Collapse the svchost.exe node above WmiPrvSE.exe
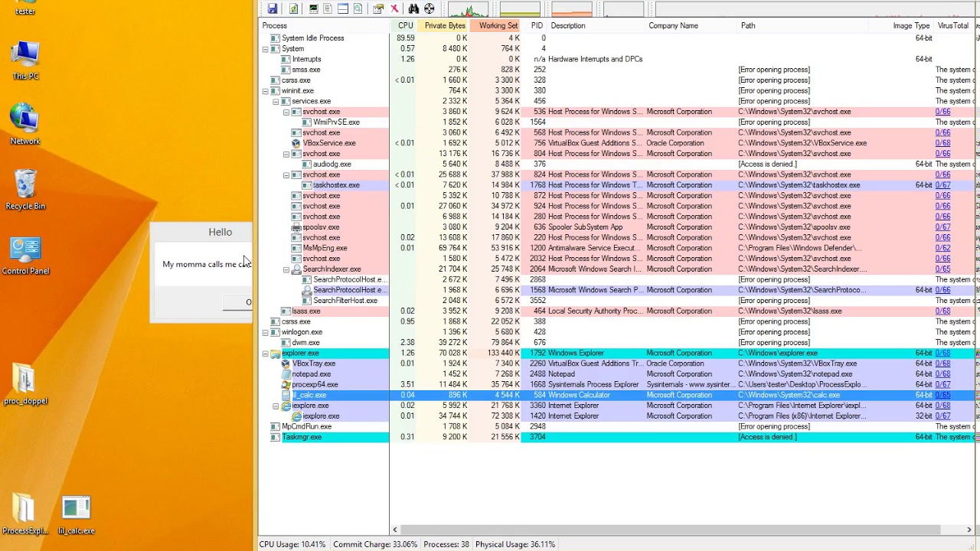 [286, 112]
